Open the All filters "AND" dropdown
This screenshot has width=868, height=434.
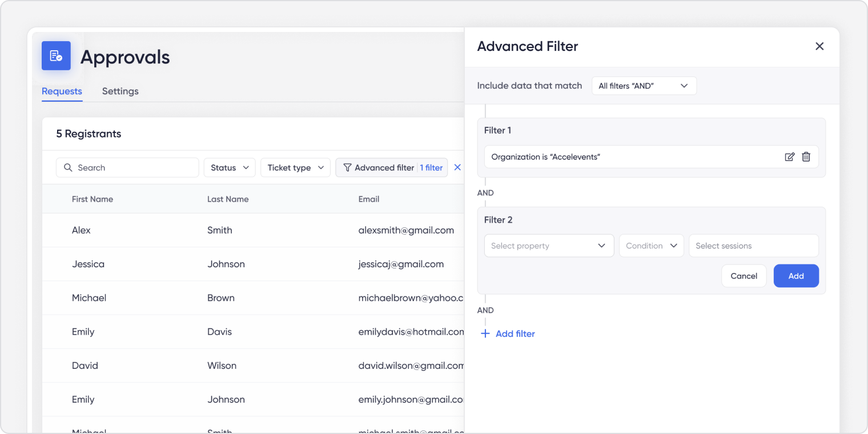(x=644, y=86)
